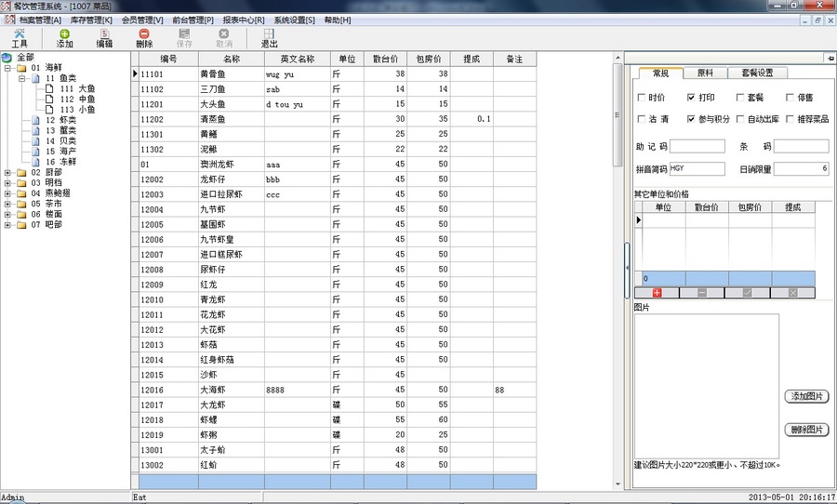Click the red plus add-unit button

point(657,293)
